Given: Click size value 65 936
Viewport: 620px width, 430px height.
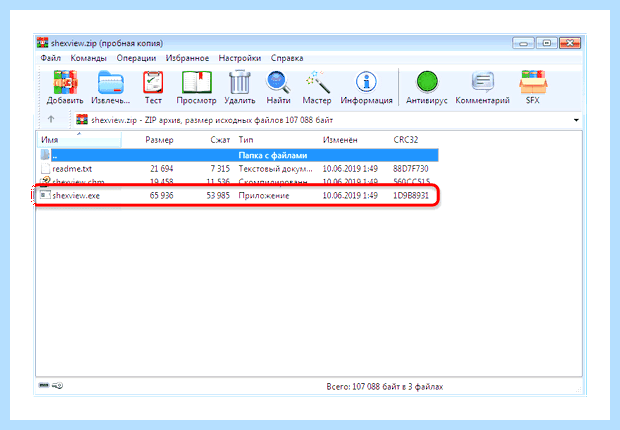Looking at the screenshot, I should tap(161, 195).
